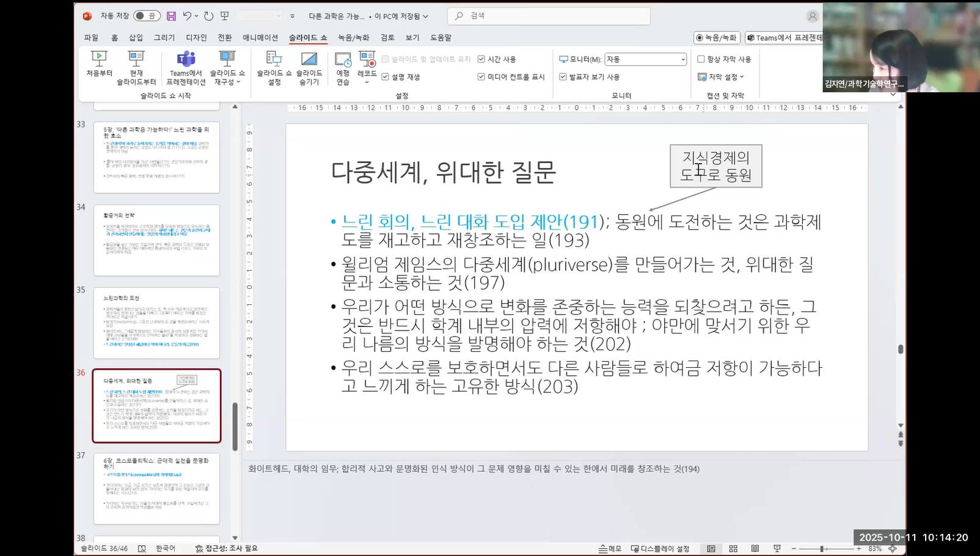Viewport: 980px width, 556px height.
Task: Select slide 35 thumbnail in panel
Action: tap(156, 323)
